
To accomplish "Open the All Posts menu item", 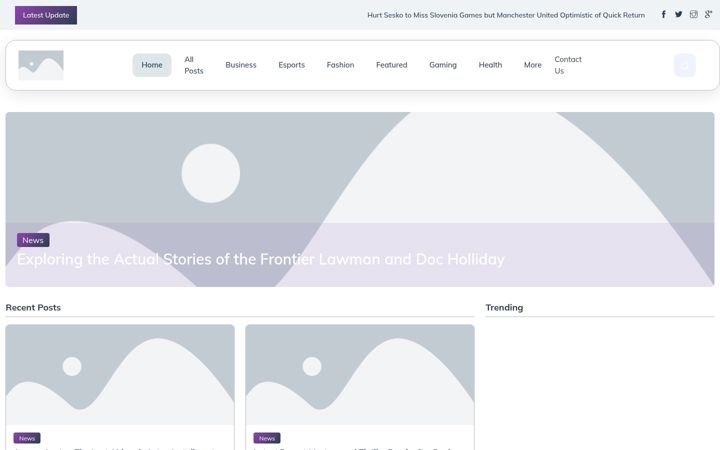I will point(194,65).
